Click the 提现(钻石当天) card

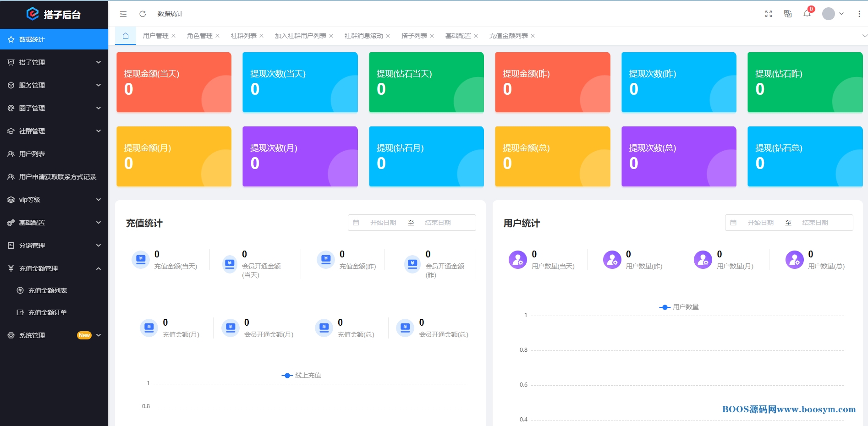[x=426, y=82]
